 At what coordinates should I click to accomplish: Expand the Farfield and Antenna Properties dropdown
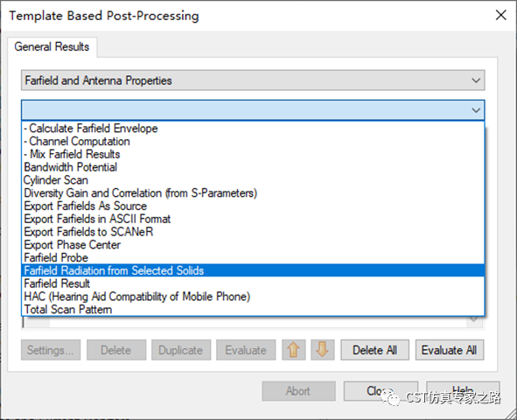[x=476, y=80]
